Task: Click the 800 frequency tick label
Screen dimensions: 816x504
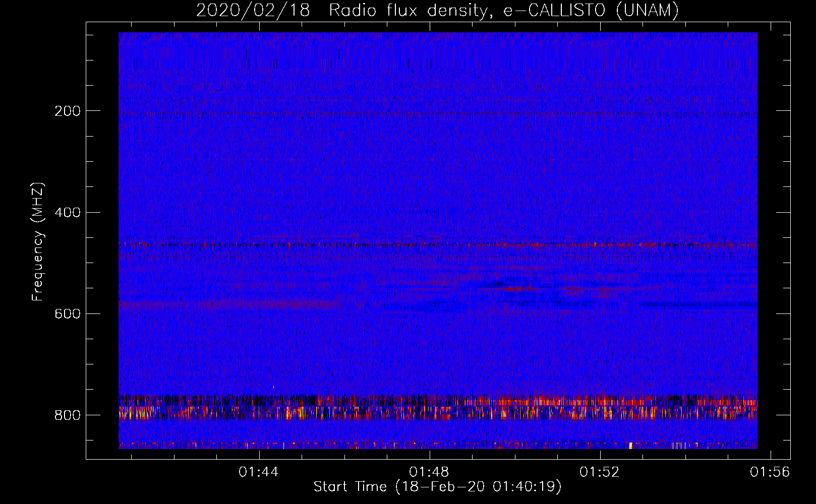Action: click(67, 415)
